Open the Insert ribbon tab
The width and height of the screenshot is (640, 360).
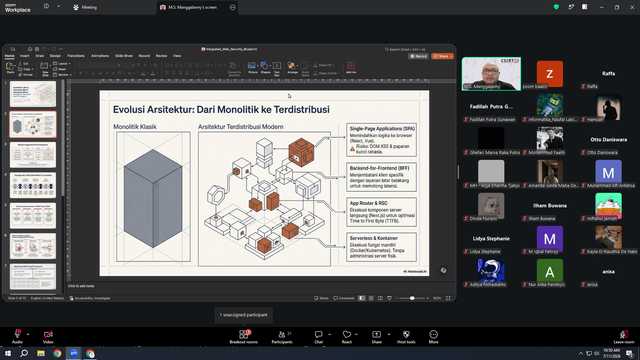pyautogui.click(x=25, y=56)
